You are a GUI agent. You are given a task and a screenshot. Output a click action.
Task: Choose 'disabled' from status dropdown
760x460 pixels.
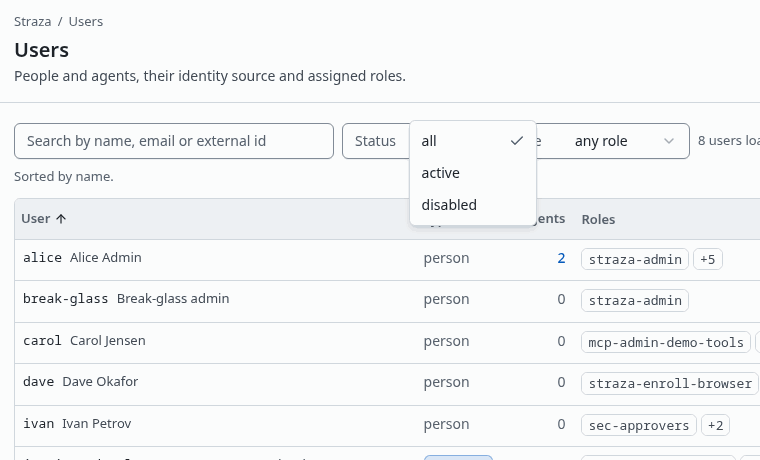(473, 205)
